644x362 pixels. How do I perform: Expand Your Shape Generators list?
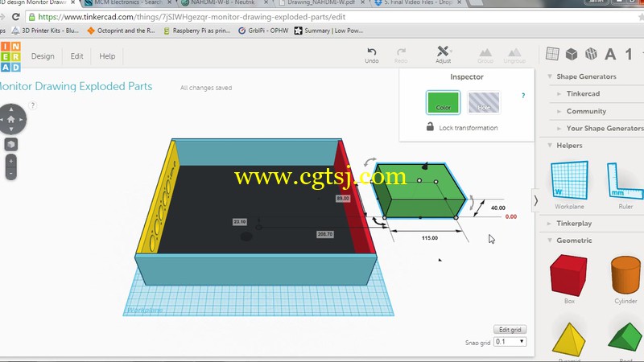coord(559,129)
